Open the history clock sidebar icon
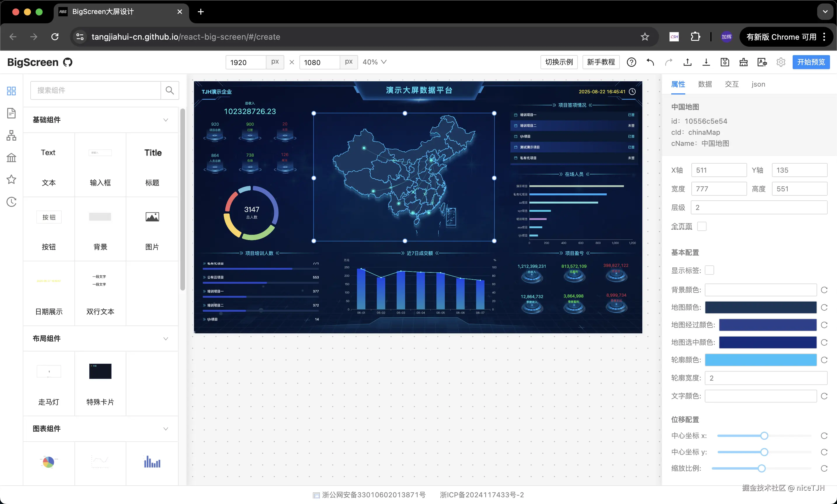The width and height of the screenshot is (837, 504). click(x=11, y=202)
